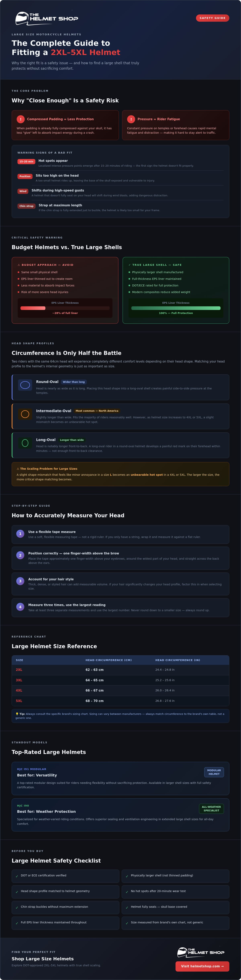Image resolution: width=241 pixels, height=980 pixels.
Task: Check the No hot spots after 20-minute wear test item
Action: 176,891
